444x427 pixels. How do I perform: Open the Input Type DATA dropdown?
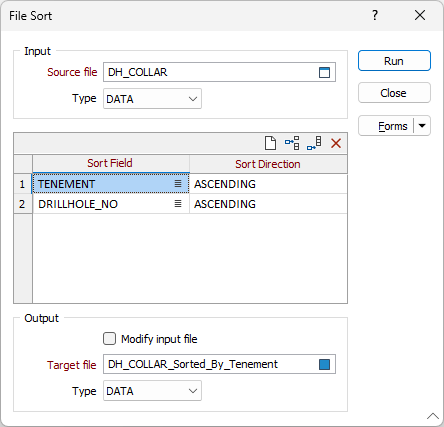pos(152,99)
